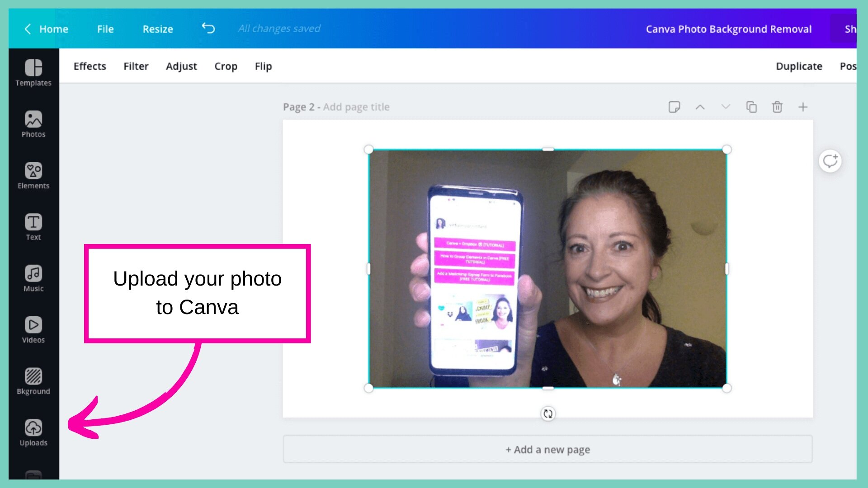
Task: Click the Crop toolbar item
Action: [226, 66]
